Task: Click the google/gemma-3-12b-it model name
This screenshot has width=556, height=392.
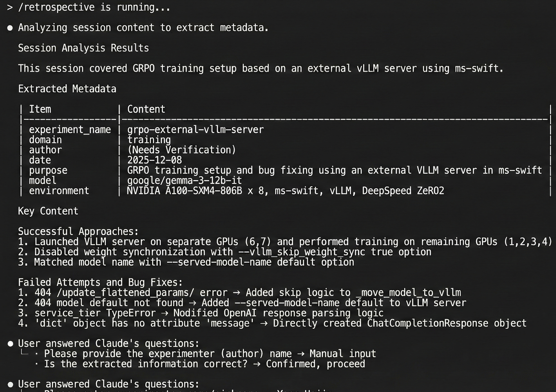Action: [x=185, y=180]
